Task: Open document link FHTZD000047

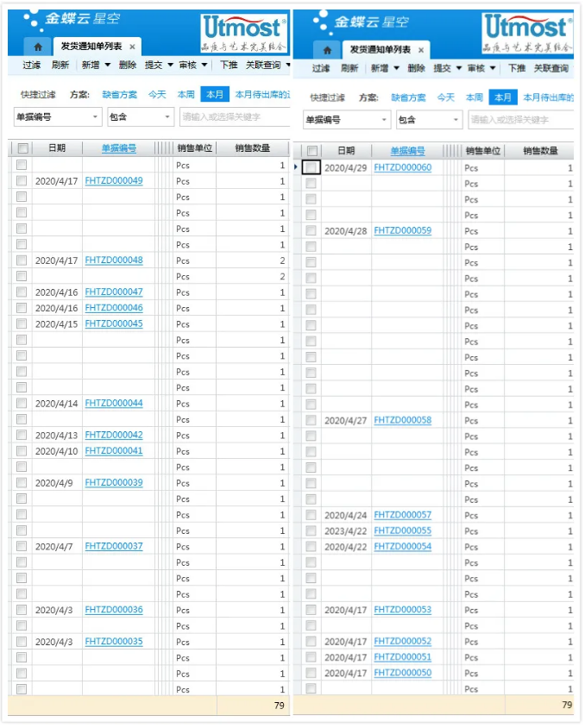Action: click(114, 292)
